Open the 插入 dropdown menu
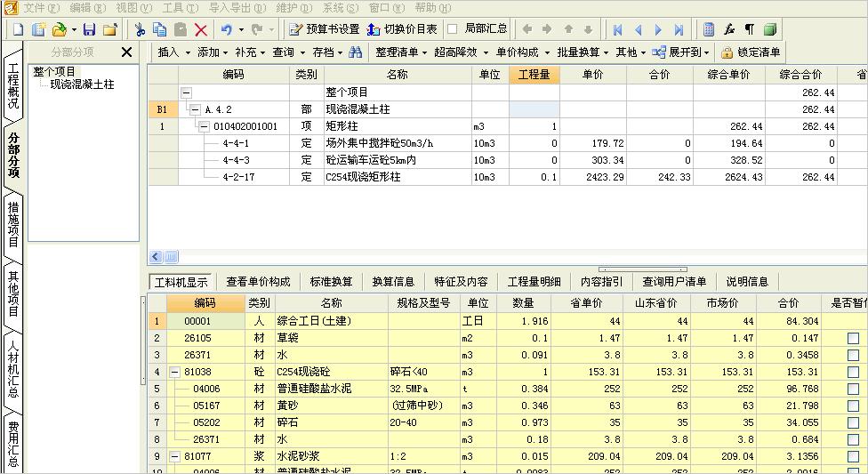 coord(173,52)
